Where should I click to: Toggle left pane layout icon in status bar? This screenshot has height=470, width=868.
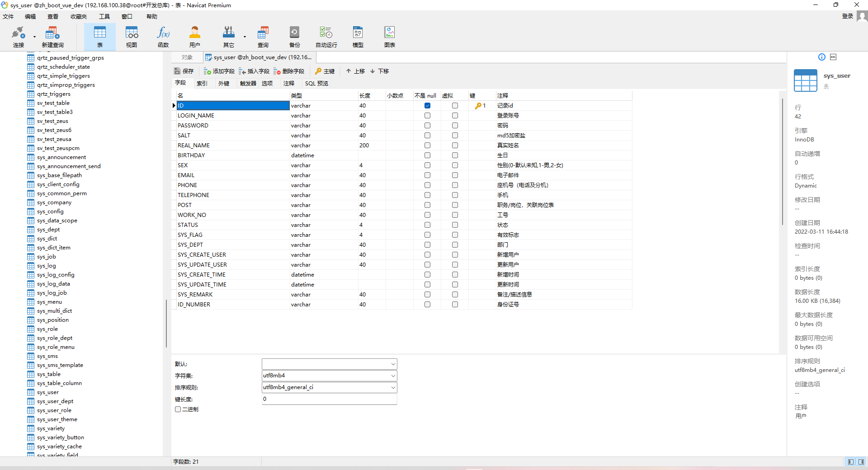[851, 461]
